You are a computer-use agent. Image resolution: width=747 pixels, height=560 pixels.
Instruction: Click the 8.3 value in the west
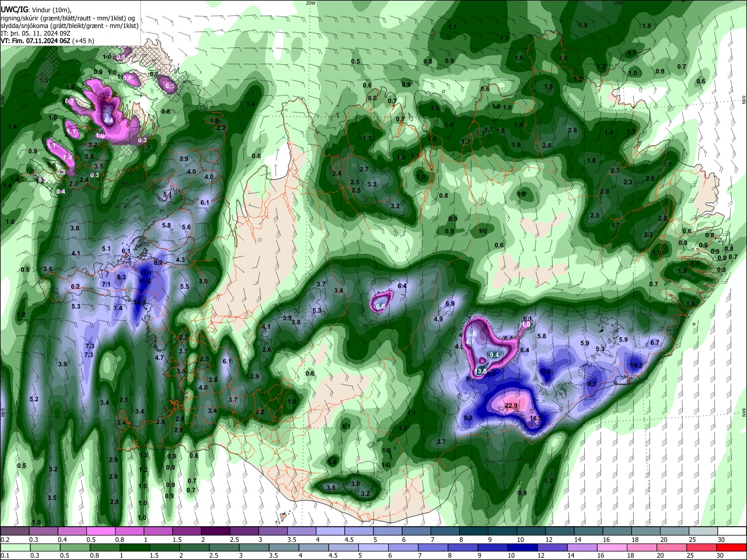click(121, 278)
